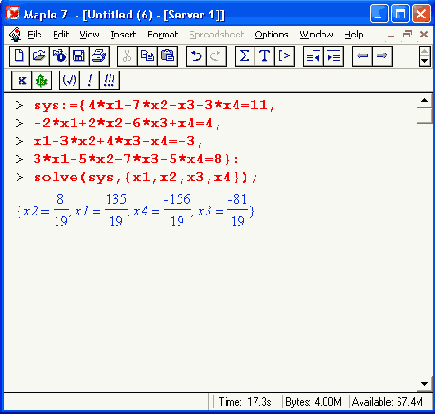Toggle Maple leaf input mode button

(x=42, y=80)
